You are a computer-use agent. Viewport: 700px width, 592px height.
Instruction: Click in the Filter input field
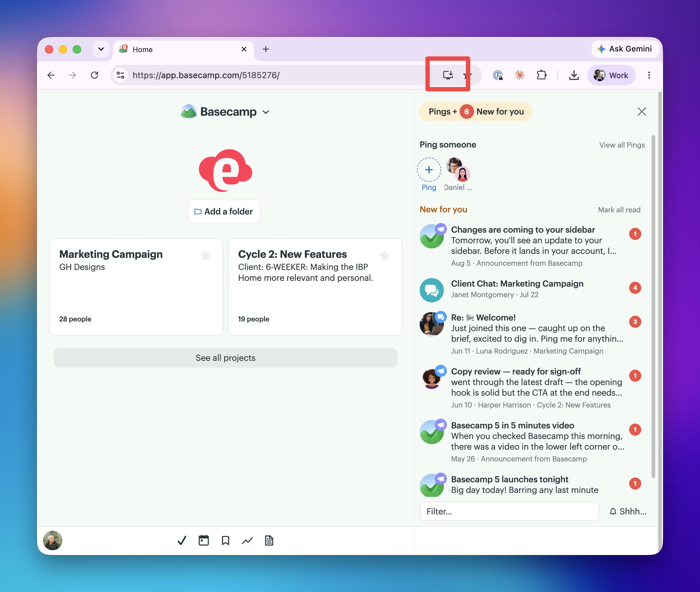(509, 511)
